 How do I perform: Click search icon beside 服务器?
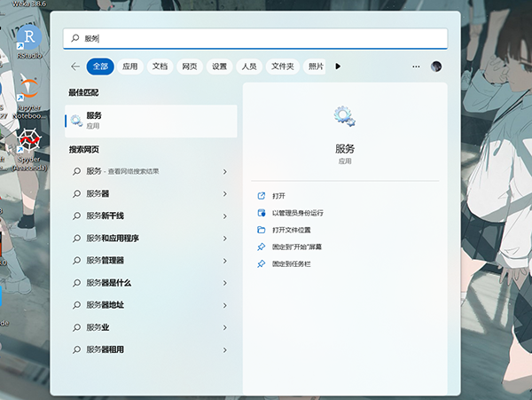click(x=76, y=193)
